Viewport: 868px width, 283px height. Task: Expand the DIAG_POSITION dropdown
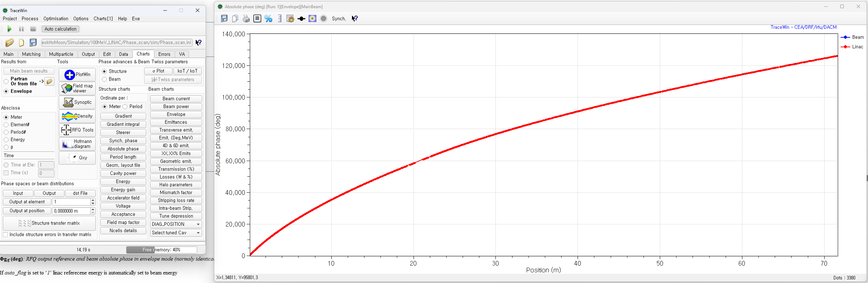pos(198,224)
